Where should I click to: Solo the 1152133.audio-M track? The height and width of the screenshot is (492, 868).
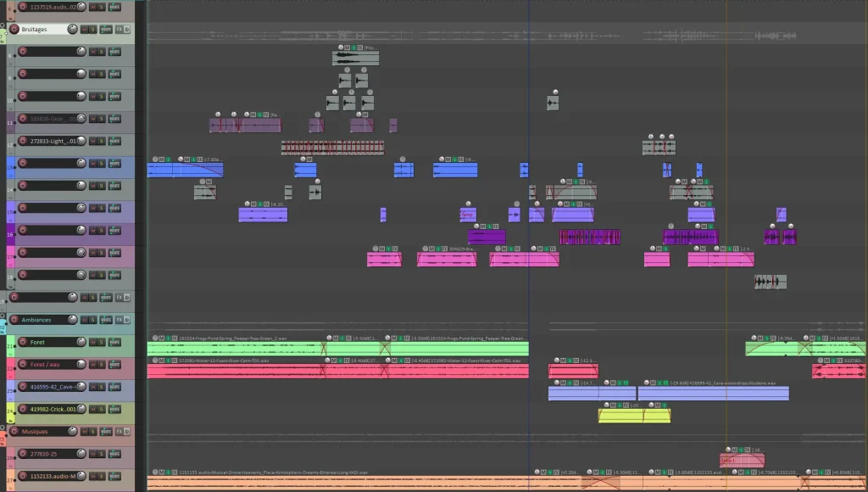pyautogui.click(x=101, y=476)
